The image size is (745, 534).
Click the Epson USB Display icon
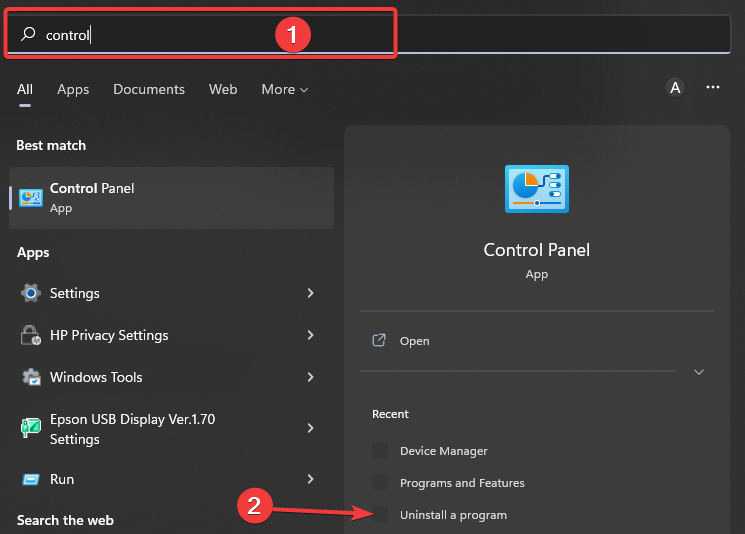[31, 428]
